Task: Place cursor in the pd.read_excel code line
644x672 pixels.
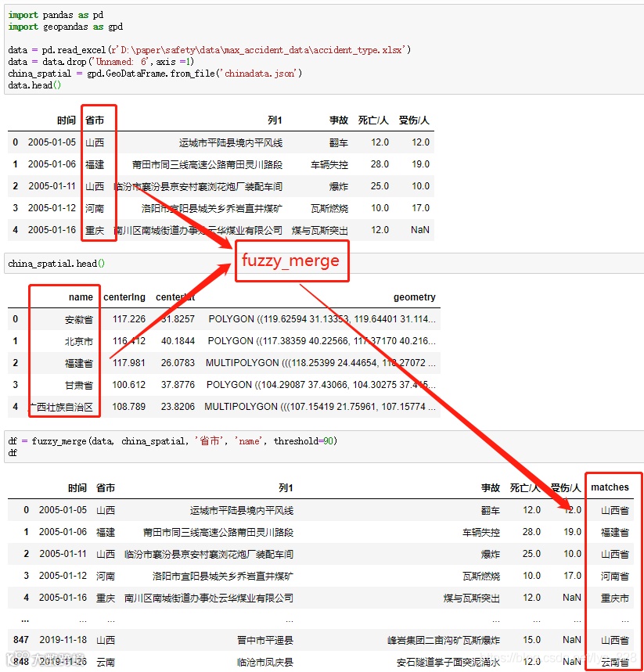Action: tap(209, 50)
